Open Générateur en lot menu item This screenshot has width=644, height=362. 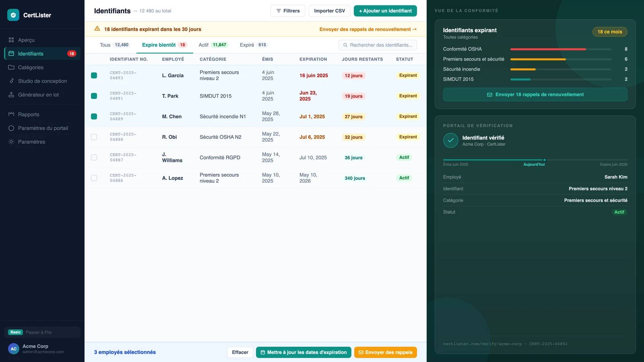[x=42, y=95]
